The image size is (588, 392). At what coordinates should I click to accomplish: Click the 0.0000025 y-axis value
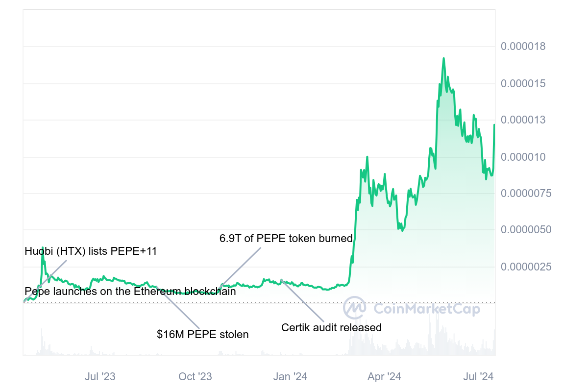coord(525,267)
